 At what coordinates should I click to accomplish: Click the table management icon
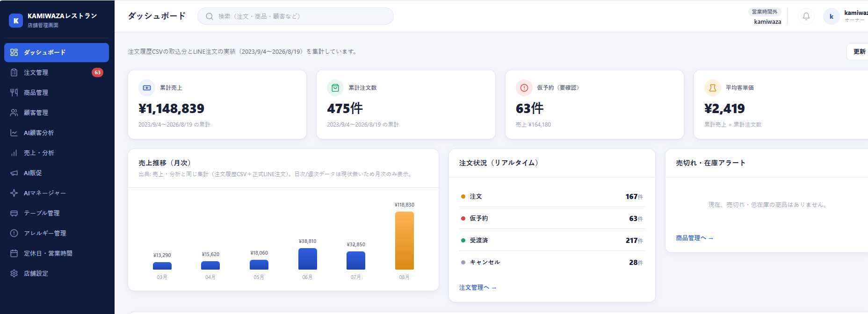point(14,213)
